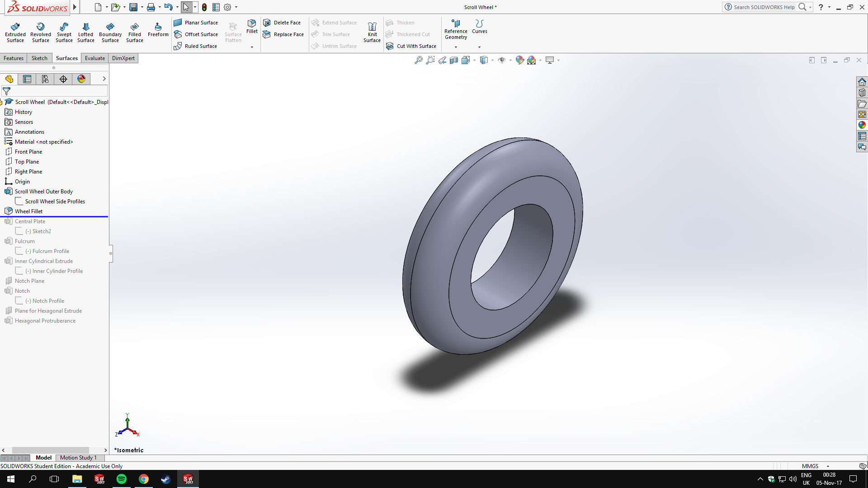Expand the manager pane tabs chevron
Image resolution: width=868 pixels, height=488 pixels.
pyautogui.click(x=104, y=79)
